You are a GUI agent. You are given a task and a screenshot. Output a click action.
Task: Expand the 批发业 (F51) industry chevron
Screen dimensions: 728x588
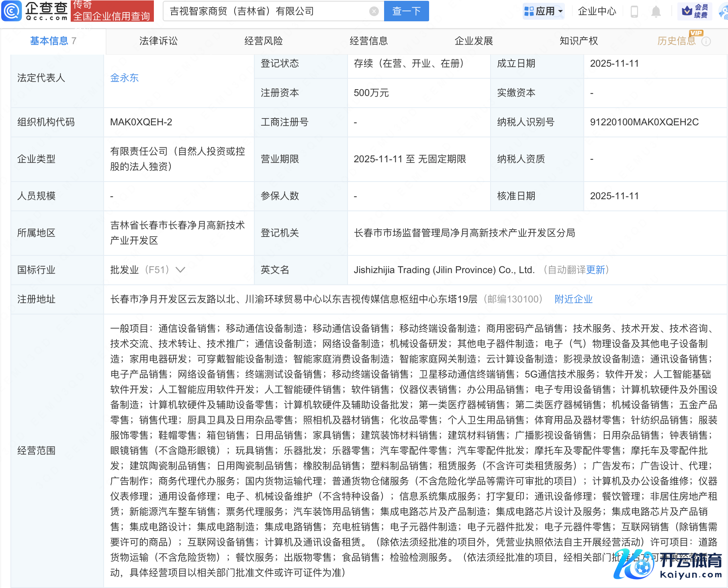tap(180, 270)
